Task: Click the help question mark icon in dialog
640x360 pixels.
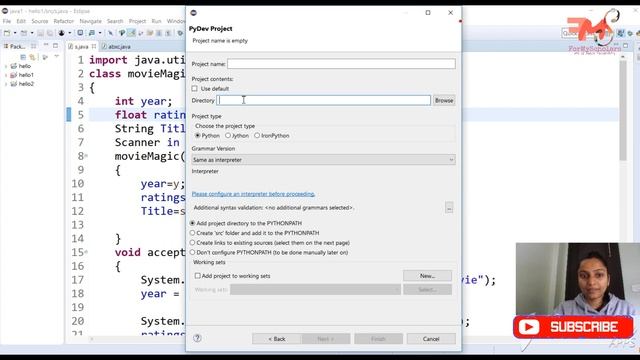Action: (197, 338)
